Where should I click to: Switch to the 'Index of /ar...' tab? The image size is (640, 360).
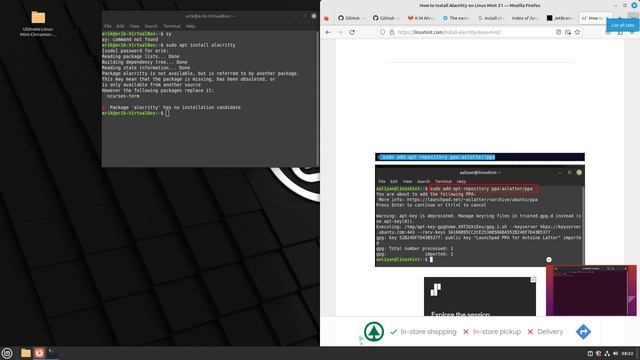[x=525, y=18]
